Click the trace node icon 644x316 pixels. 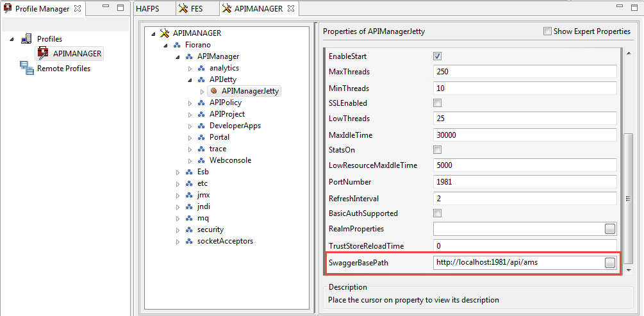(x=201, y=149)
